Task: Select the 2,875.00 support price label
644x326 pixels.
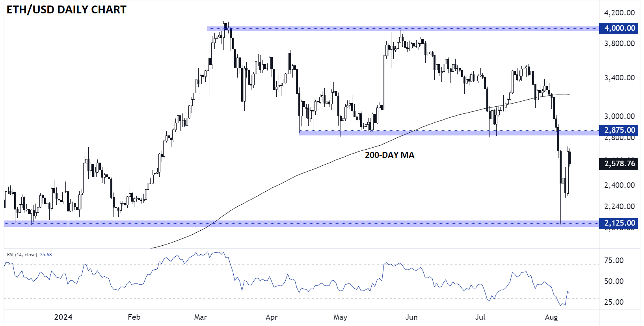Action: pyautogui.click(x=618, y=130)
